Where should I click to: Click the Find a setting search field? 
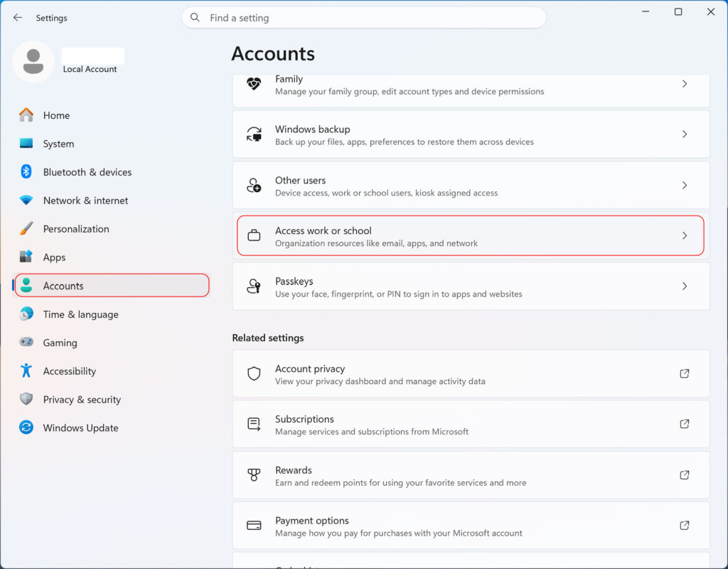364,18
